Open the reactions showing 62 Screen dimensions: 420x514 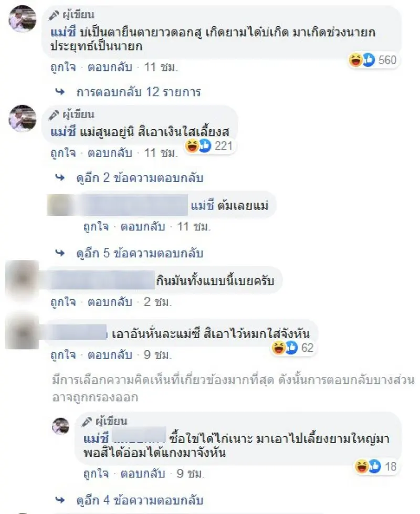(x=293, y=348)
